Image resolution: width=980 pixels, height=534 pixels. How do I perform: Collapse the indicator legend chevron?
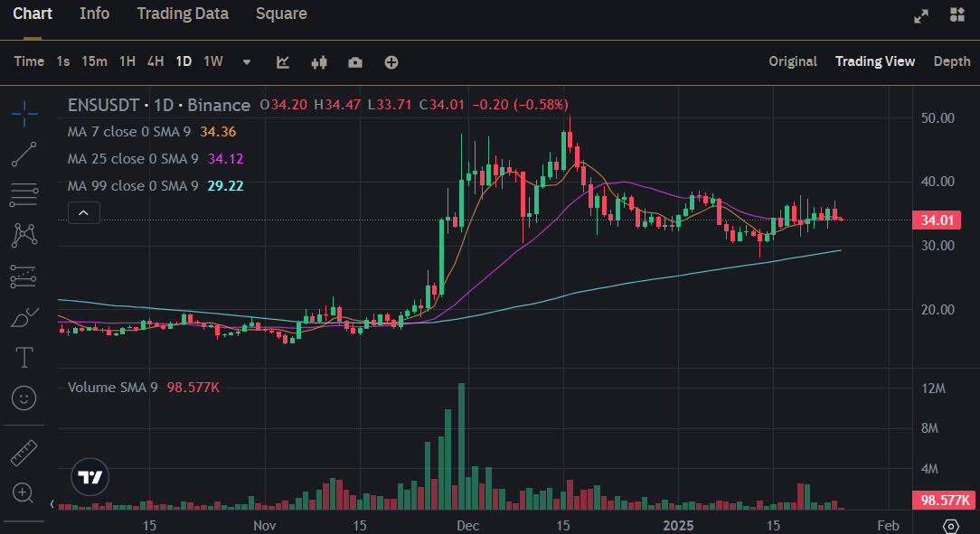84,213
